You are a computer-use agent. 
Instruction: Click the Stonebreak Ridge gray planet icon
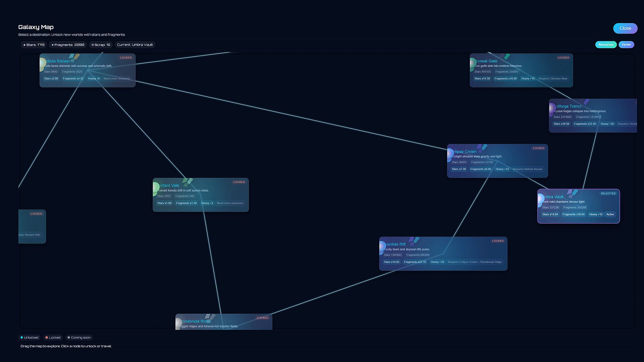[178, 323]
